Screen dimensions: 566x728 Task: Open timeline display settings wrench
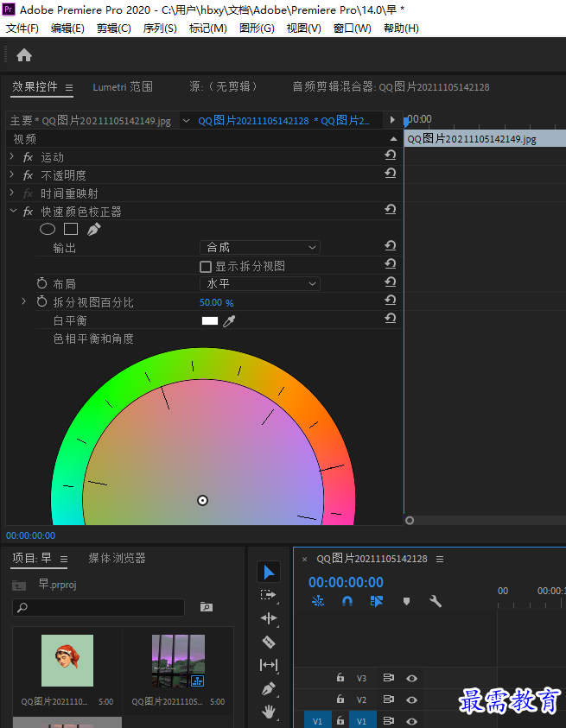[436, 601]
